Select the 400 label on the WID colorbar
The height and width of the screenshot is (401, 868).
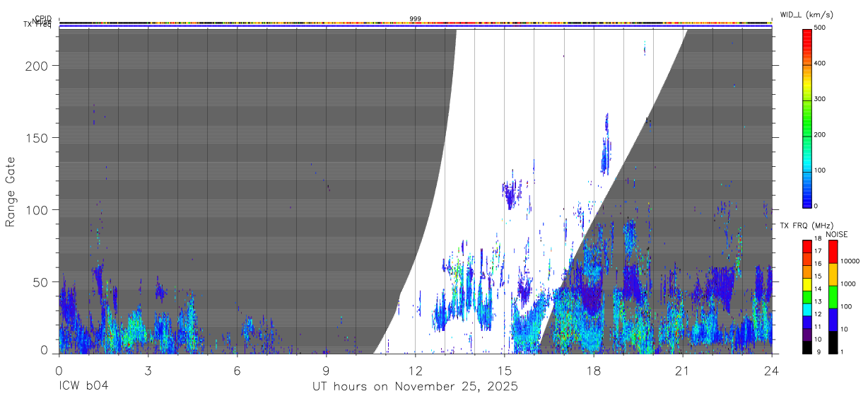click(x=821, y=64)
